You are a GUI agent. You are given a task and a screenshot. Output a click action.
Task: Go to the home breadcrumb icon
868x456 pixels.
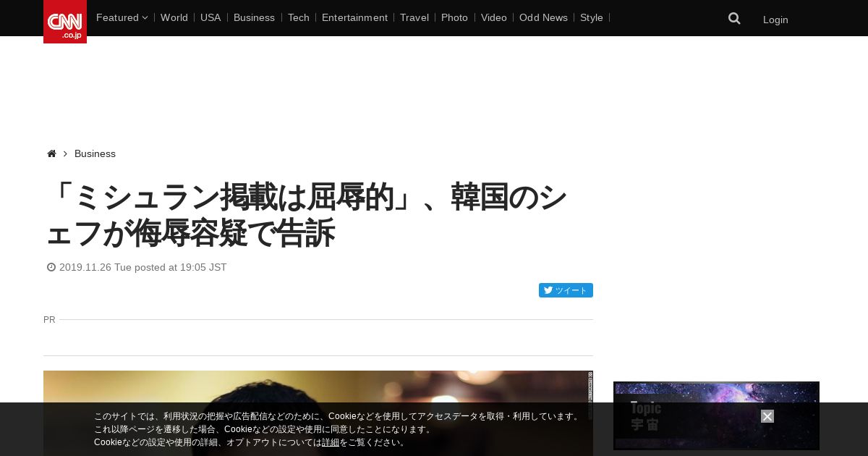pyautogui.click(x=51, y=153)
